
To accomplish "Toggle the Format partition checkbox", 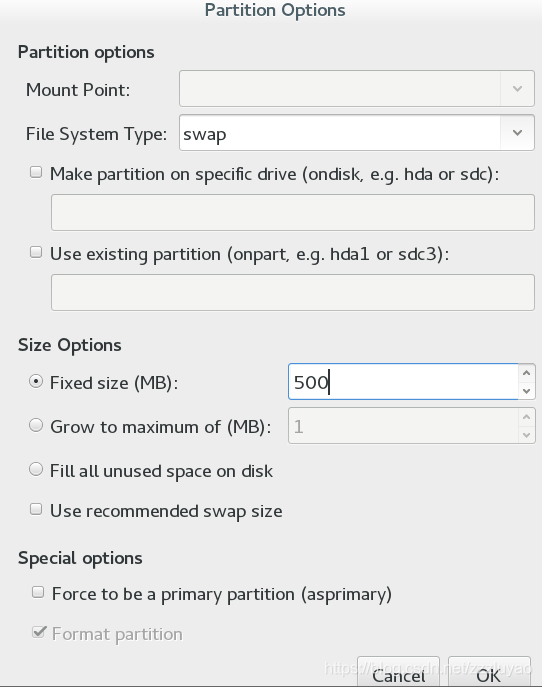I will pos(39,632).
